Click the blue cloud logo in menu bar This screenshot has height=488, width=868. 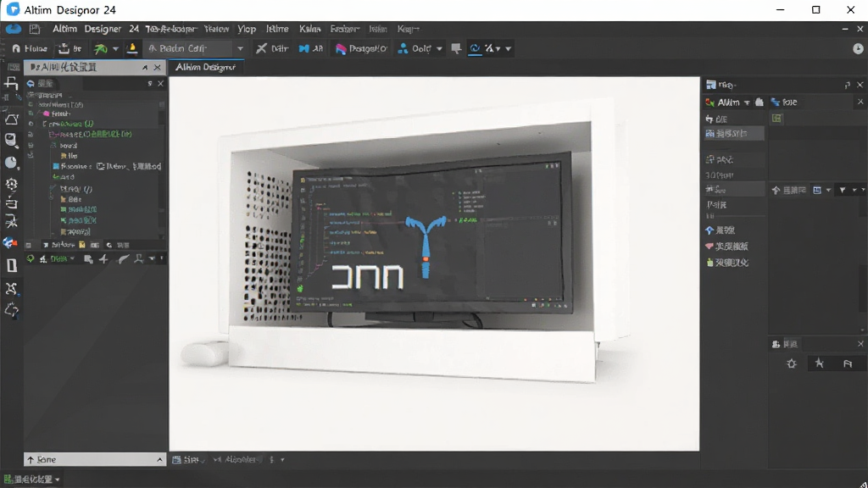click(x=14, y=29)
